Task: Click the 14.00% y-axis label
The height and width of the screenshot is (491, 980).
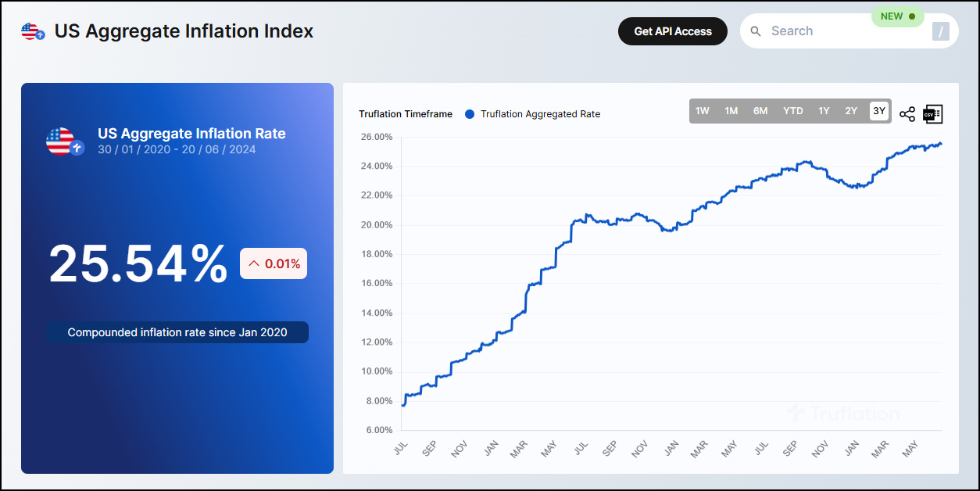Action: (377, 313)
